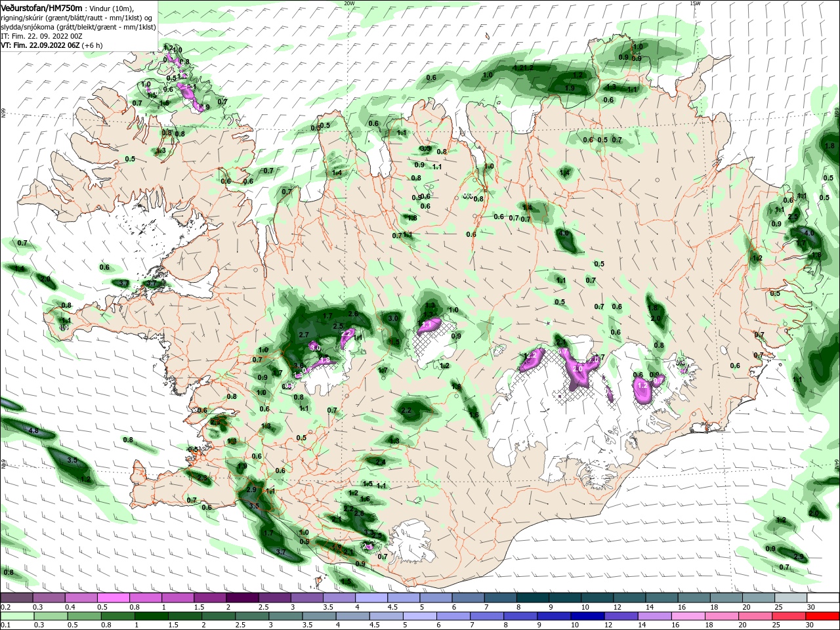Viewport: 840px width, 630px height.
Task: Click the 2.6 precipitation value on the map
Action: point(353,314)
